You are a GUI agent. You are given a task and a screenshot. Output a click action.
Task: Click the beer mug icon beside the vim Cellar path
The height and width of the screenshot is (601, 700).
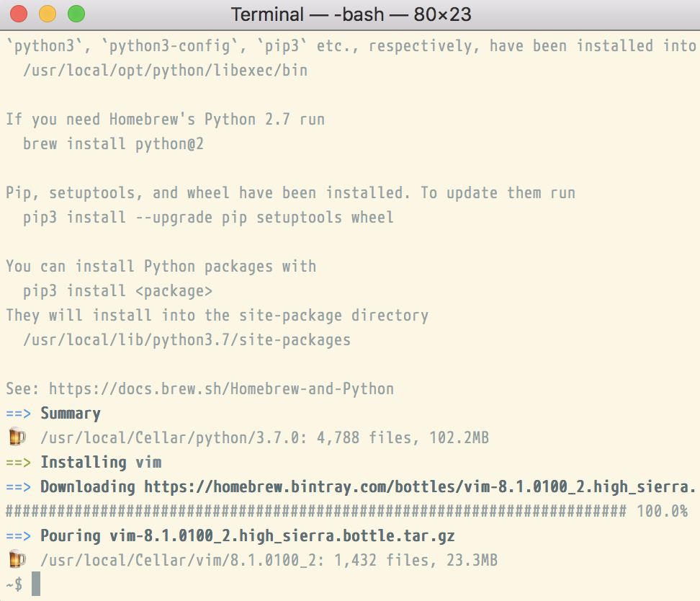(x=16, y=560)
